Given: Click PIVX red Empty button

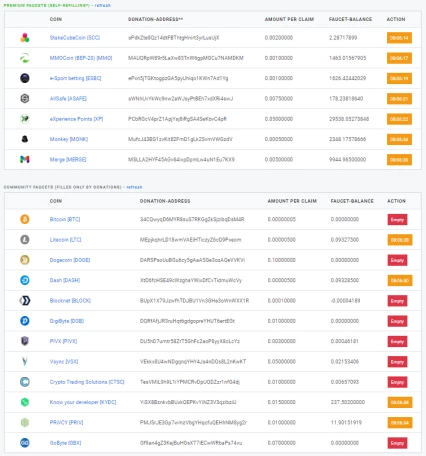Looking at the screenshot, I should [x=397, y=342].
